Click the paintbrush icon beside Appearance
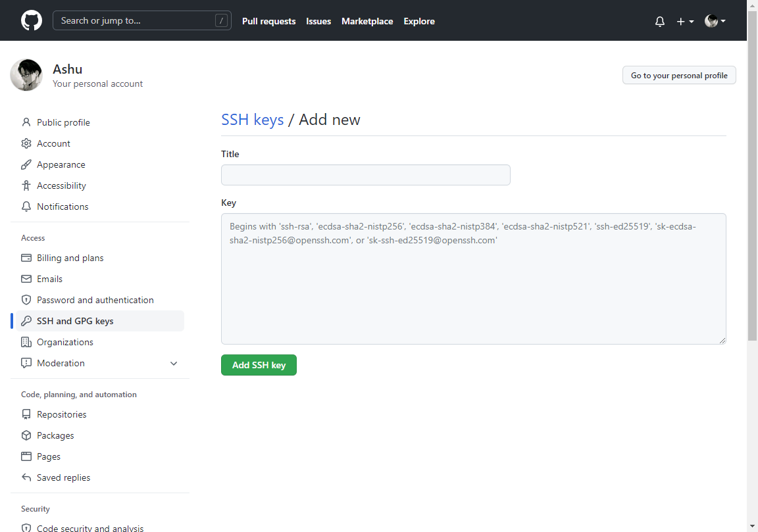The width and height of the screenshot is (758, 532). coord(26,164)
